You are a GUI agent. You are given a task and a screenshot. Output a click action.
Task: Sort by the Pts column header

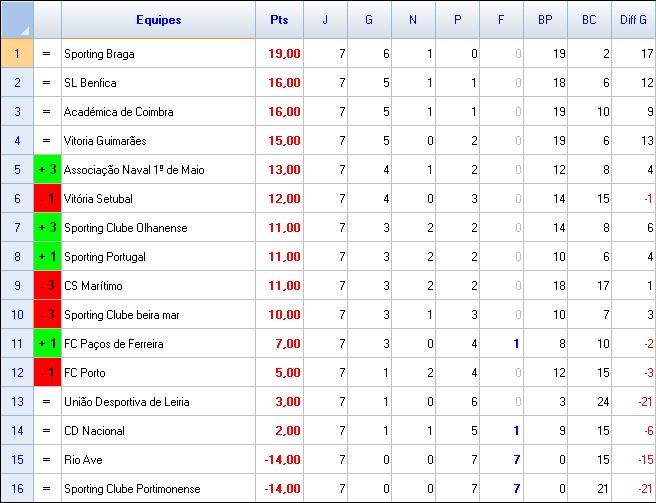point(279,20)
